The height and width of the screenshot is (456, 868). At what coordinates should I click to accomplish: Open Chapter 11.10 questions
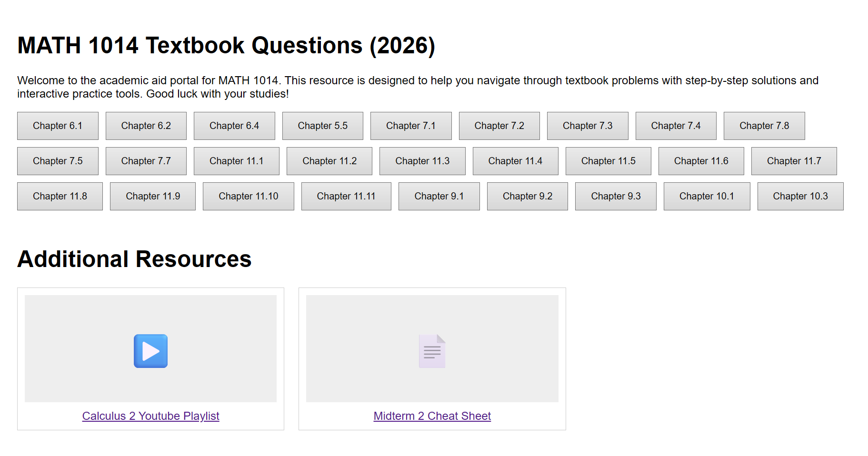248,196
